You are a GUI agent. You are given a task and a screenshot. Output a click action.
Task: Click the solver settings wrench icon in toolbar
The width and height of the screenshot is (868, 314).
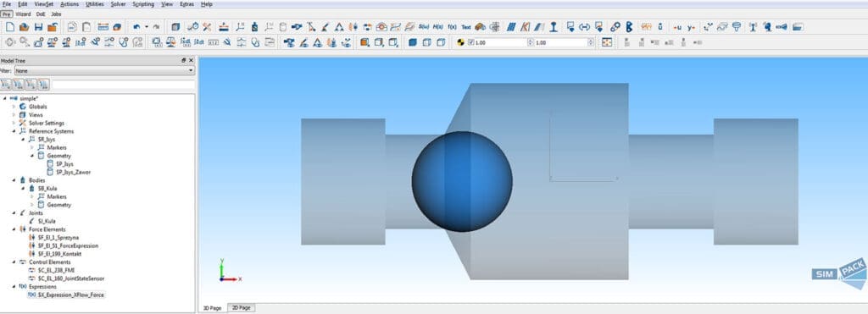(207, 26)
